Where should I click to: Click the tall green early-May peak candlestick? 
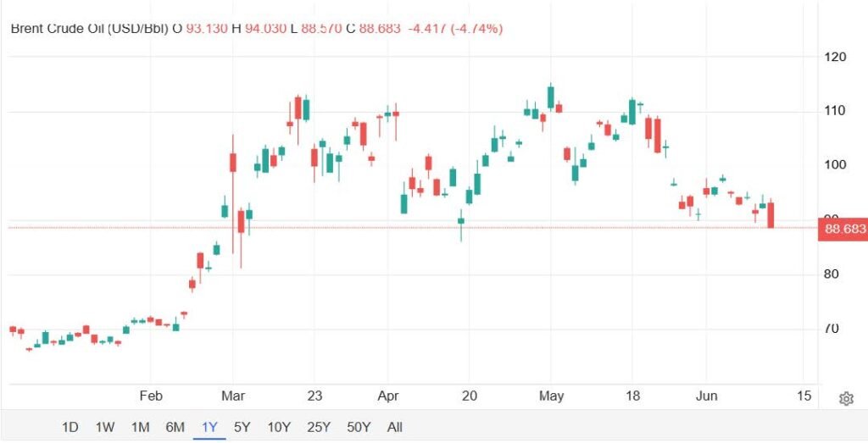coord(550,97)
